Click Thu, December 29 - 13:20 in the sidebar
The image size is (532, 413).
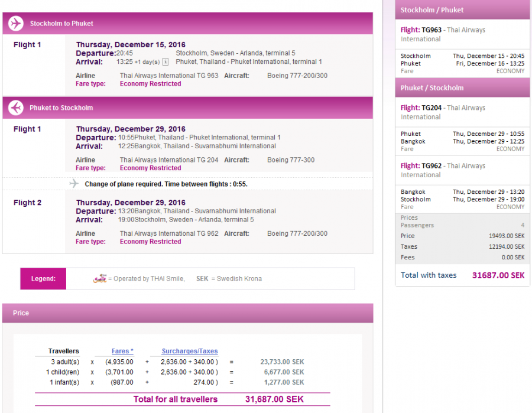pos(489,192)
